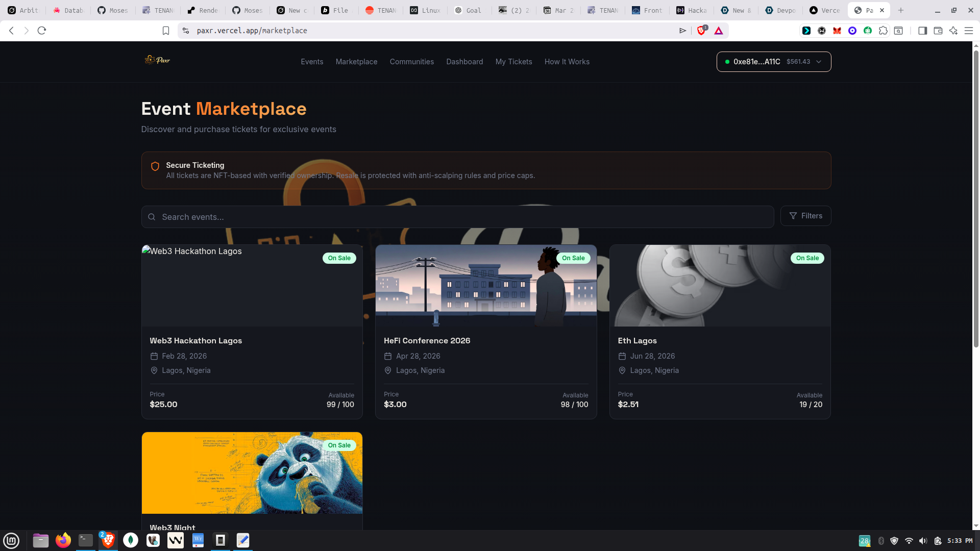980x551 pixels.
Task: Click the Paxr logo
Action: pyautogui.click(x=157, y=60)
